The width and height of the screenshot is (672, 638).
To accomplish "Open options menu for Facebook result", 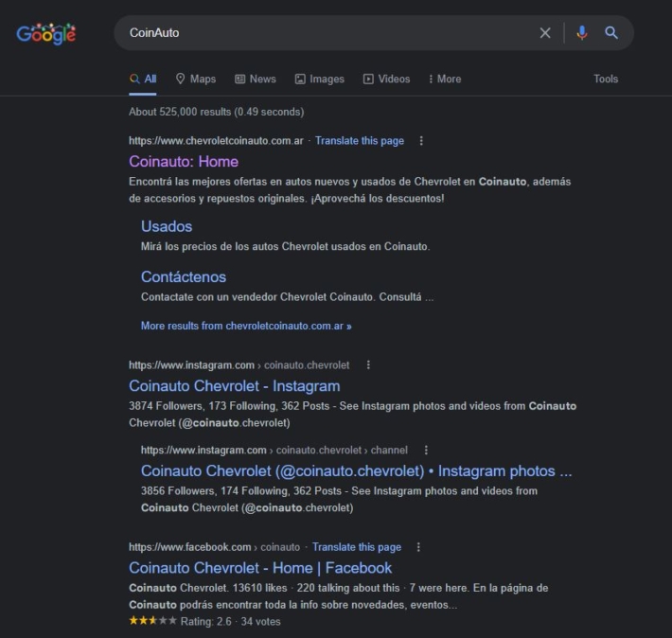I will click(x=418, y=547).
